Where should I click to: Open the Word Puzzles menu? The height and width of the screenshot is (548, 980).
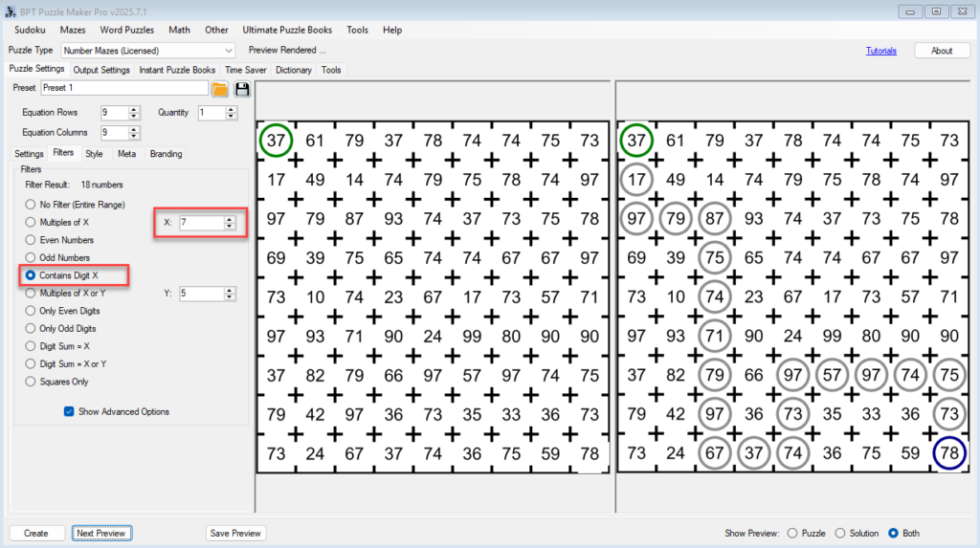127,30
